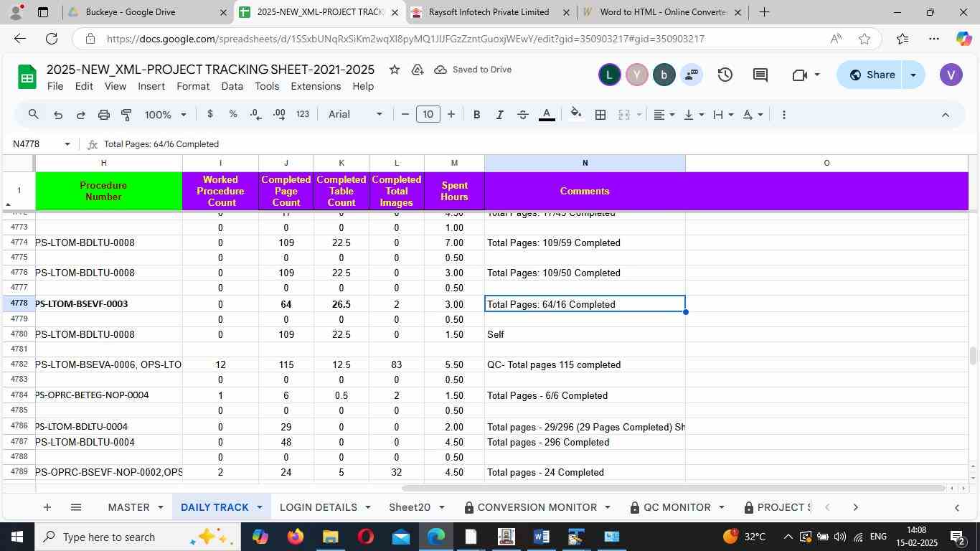Viewport: 980px width, 551px height.
Task: Select the paint format tool
Action: [126, 115]
